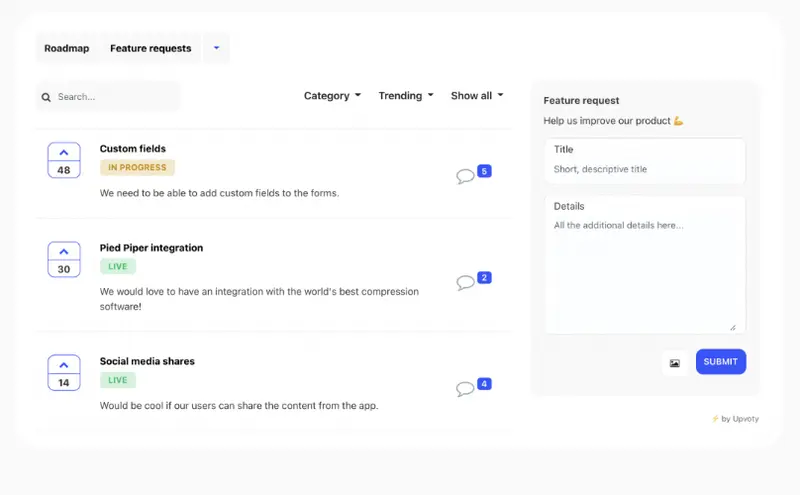Open the Category filter dropdown

[x=332, y=96]
